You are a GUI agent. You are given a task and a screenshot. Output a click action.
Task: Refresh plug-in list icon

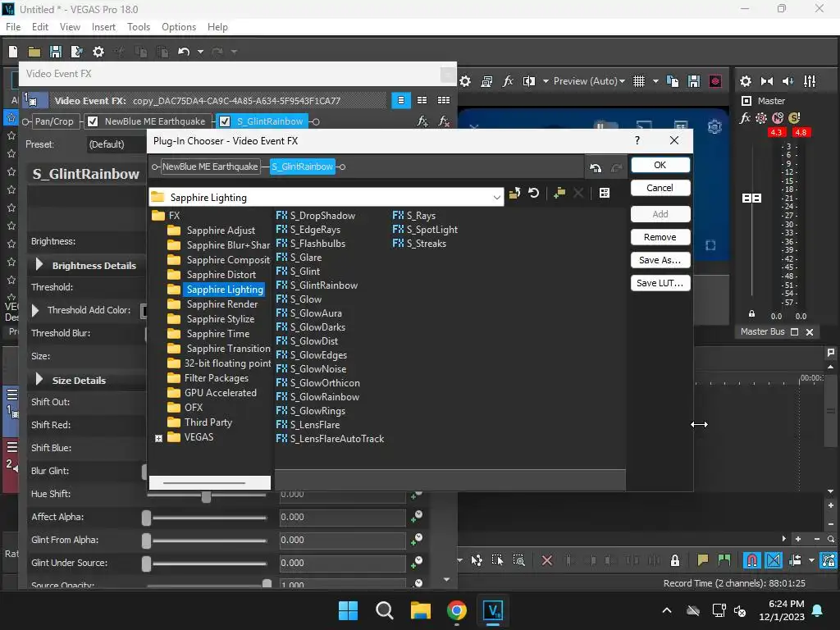pos(533,193)
